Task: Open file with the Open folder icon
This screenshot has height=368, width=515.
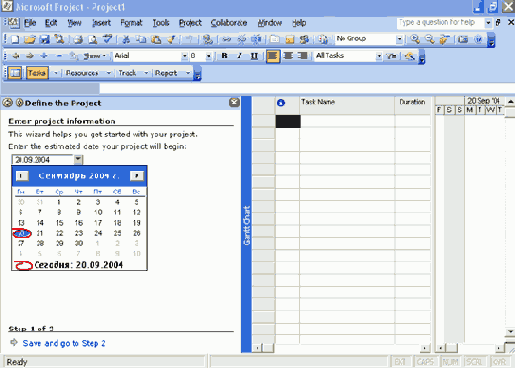Action: point(30,39)
